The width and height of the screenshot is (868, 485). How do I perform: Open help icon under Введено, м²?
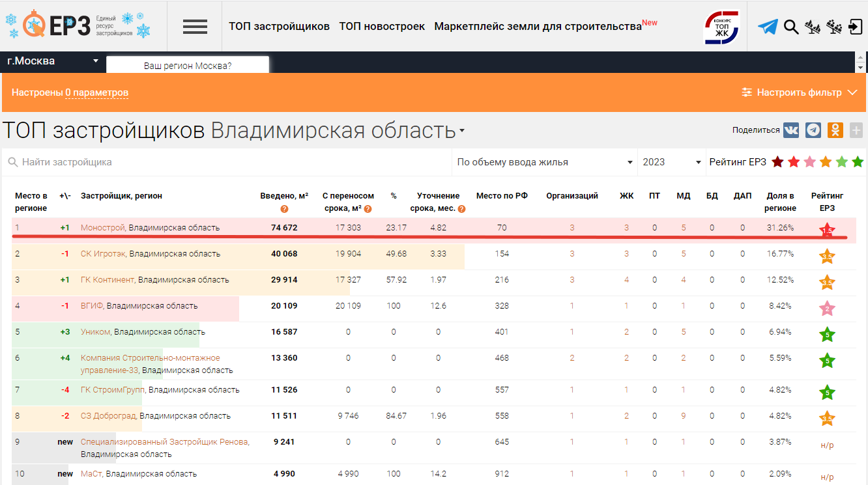pos(284,209)
